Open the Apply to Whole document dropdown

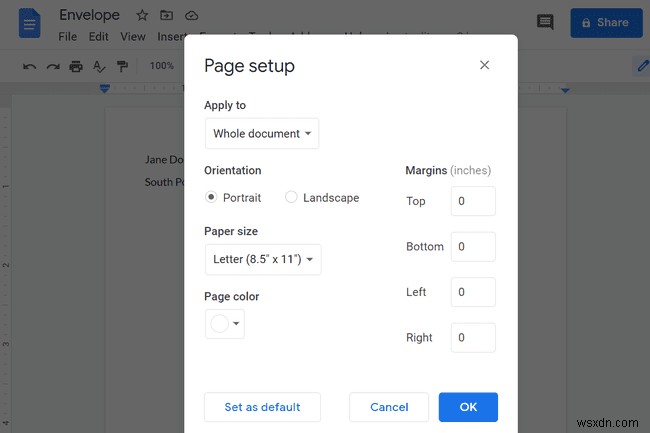(x=262, y=133)
